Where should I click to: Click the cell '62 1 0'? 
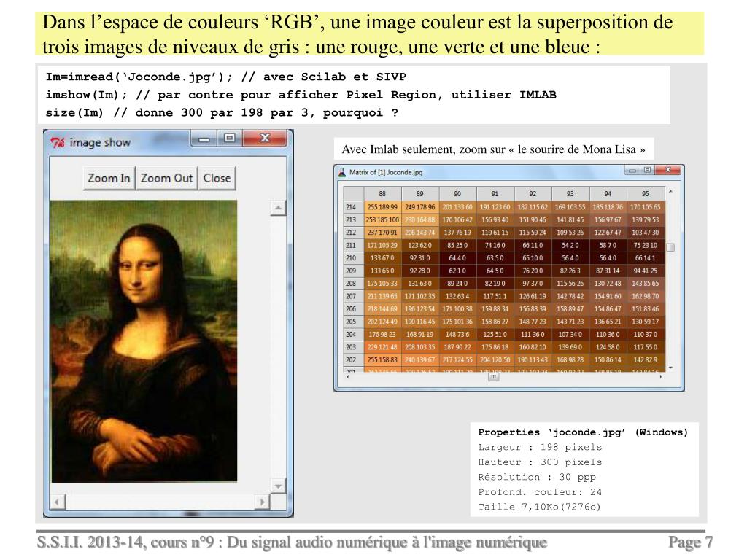(x=457, y=271)
